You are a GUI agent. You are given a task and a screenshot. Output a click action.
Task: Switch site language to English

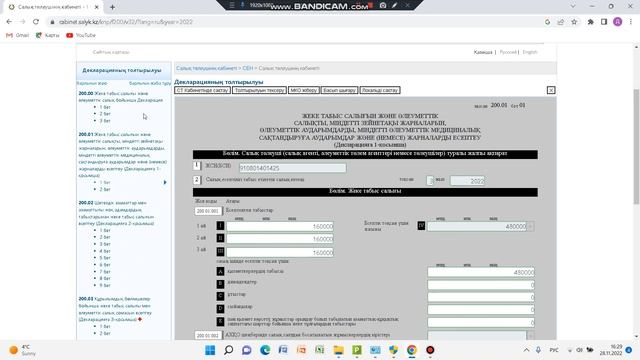click(x=530, y=52)
